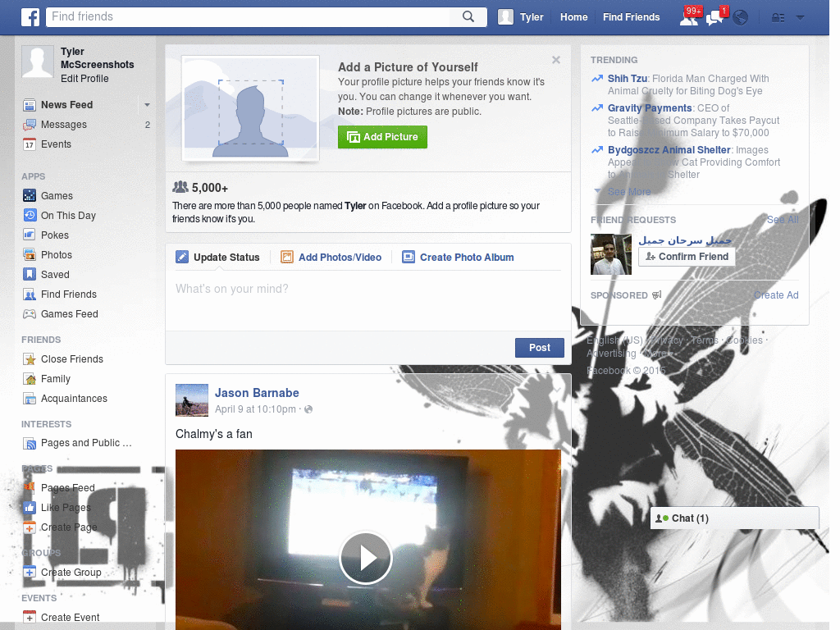Open Tyler profile in top bar
Viewport: 840px width, 630px height.
pyautogui.click(x=521, y=17)
